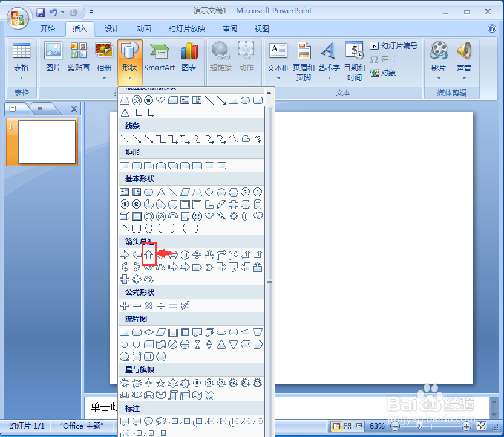The image size is (504, 437).
Task: Click the zoom slider handle
Action: (x=419, y=426)
